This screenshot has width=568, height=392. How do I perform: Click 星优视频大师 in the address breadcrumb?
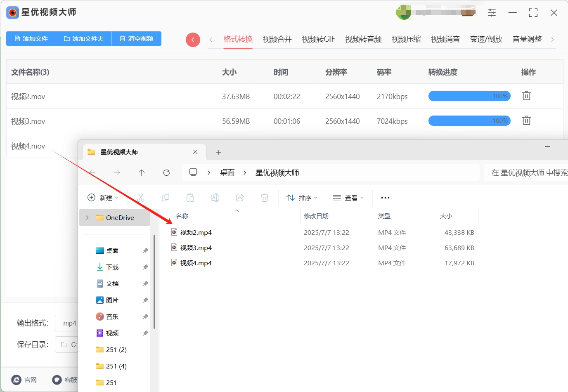point(277,172)
